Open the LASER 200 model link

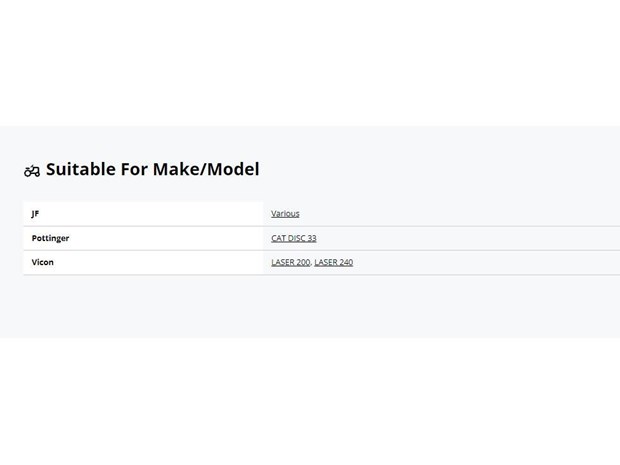click(x=291, y=262)
